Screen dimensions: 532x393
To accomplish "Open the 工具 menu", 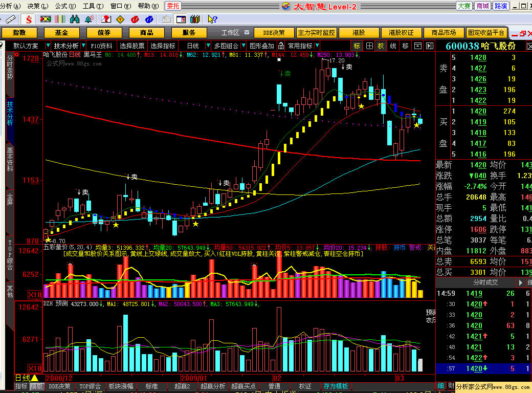I will pyautogui.click(x=93, y=6).
